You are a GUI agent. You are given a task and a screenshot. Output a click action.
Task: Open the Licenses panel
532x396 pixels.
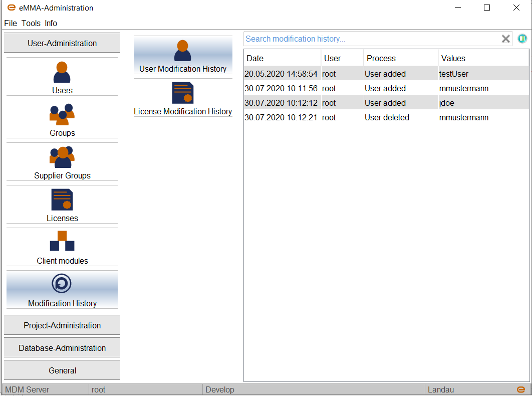point(62,204)
